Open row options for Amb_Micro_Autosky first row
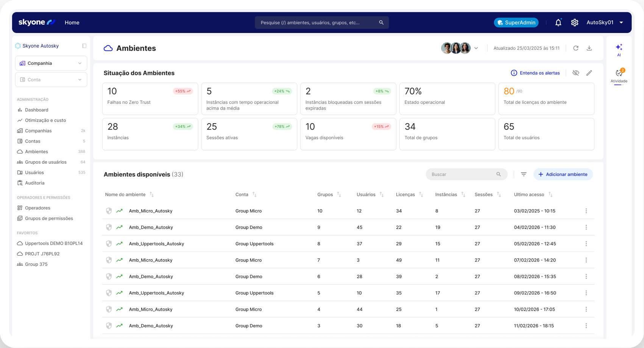Screen dimensions: 644x348 [x=586, y=211]
